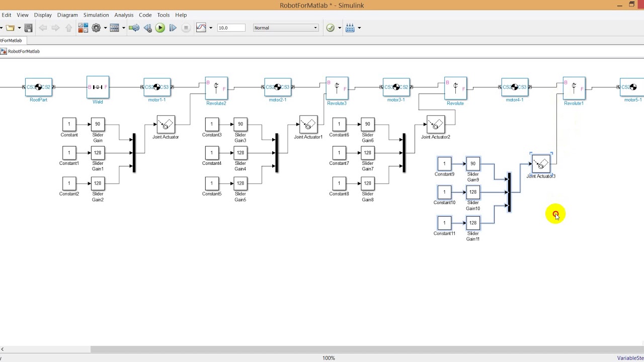Open the Diagram menu
Screen dimensions: 644x362
tap(67, 15)
